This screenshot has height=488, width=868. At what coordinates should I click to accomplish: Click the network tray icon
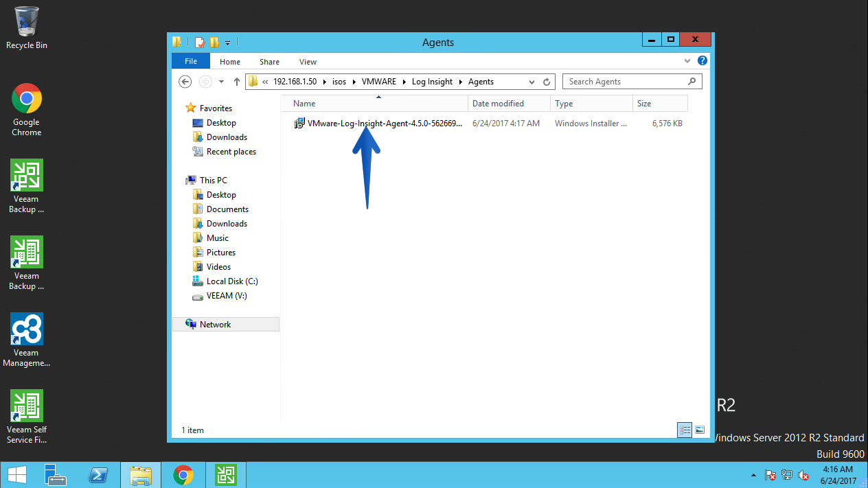pos(787,475)
